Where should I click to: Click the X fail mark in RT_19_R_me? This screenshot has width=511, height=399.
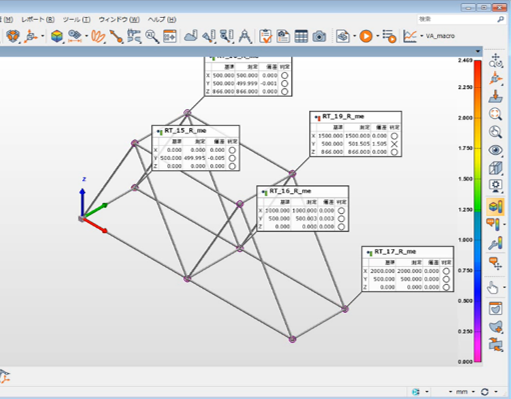tap(394, 144)
